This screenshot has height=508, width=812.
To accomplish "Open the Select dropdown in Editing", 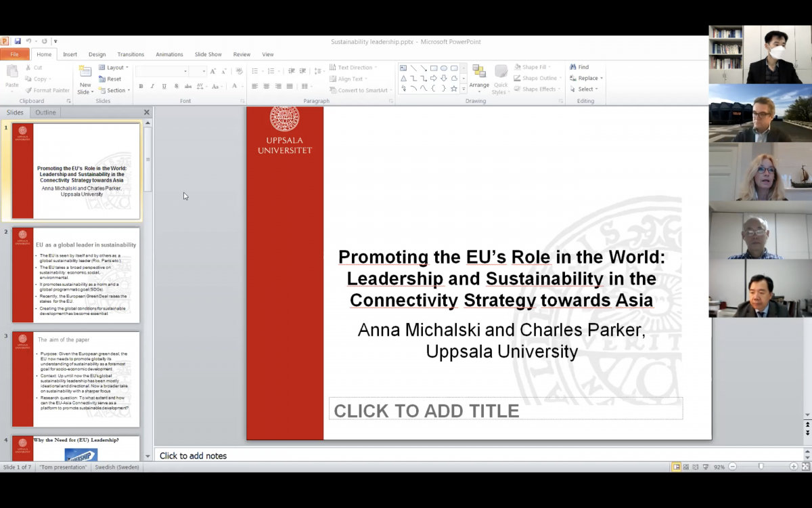I will pos(585,89).
